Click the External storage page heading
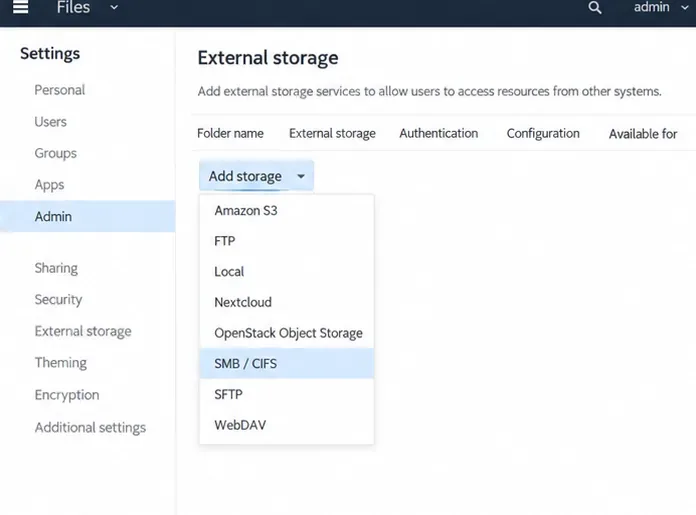696x515 pixels. click(x=268, y=58)
